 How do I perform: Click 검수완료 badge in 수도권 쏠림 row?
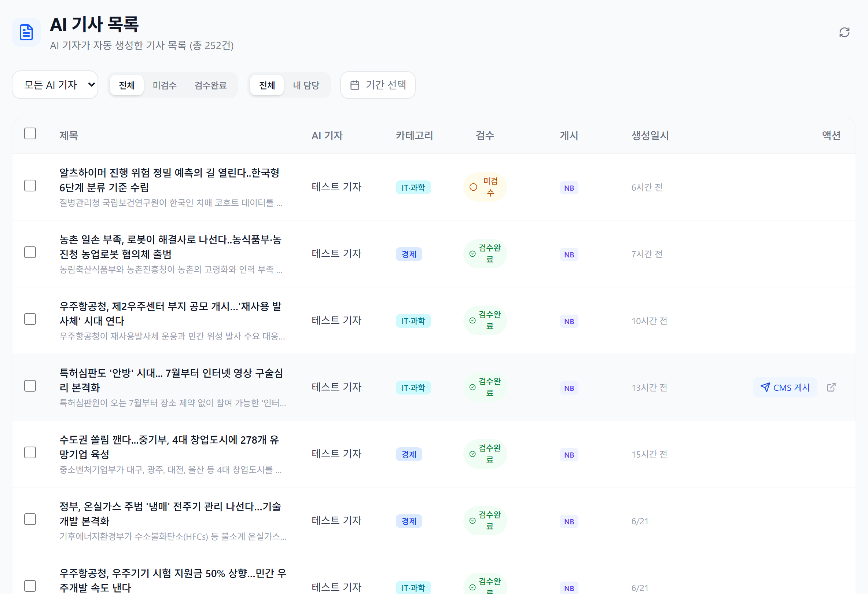tap(485, 454)
